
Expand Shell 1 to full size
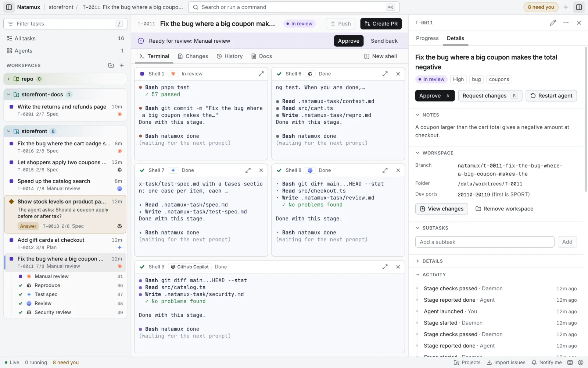click(x=261, y=74)
